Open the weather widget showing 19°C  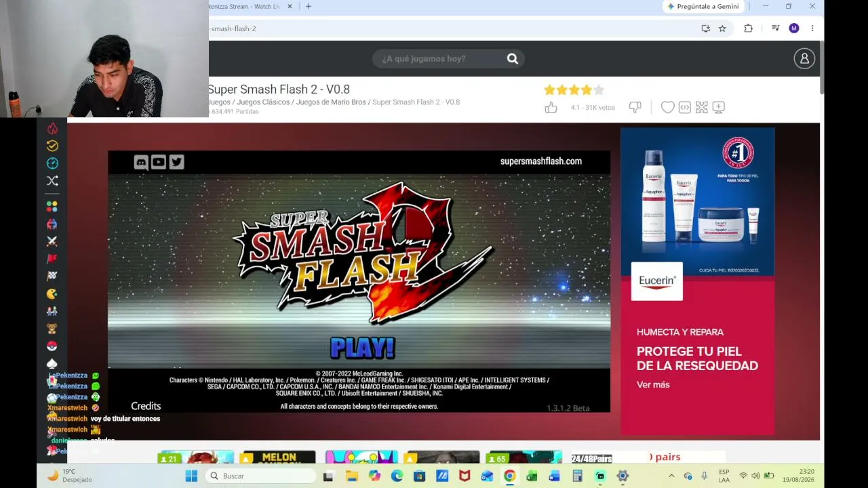click(x=69, y=476)
